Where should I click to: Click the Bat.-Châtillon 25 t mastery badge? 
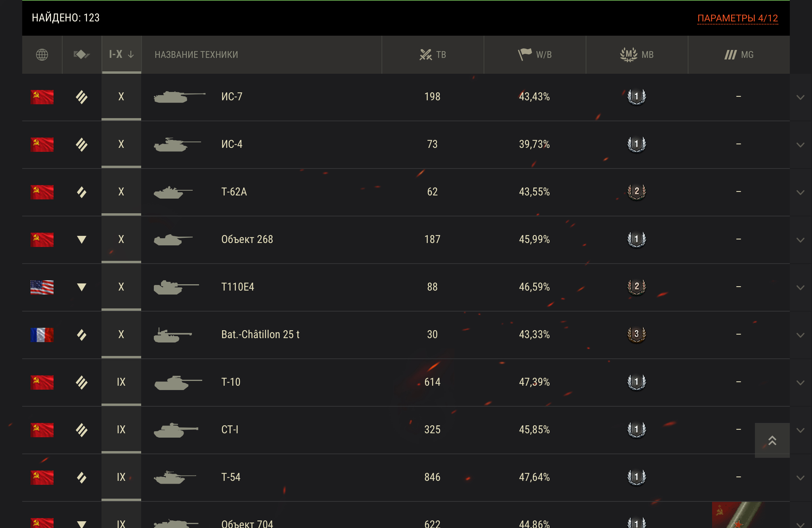click(637, 334)
